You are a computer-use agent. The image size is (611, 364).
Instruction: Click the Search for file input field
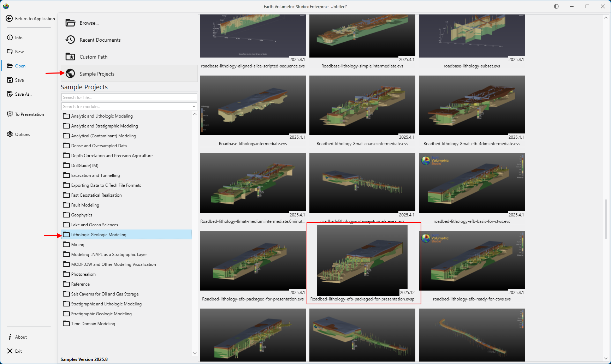point(129,97)
